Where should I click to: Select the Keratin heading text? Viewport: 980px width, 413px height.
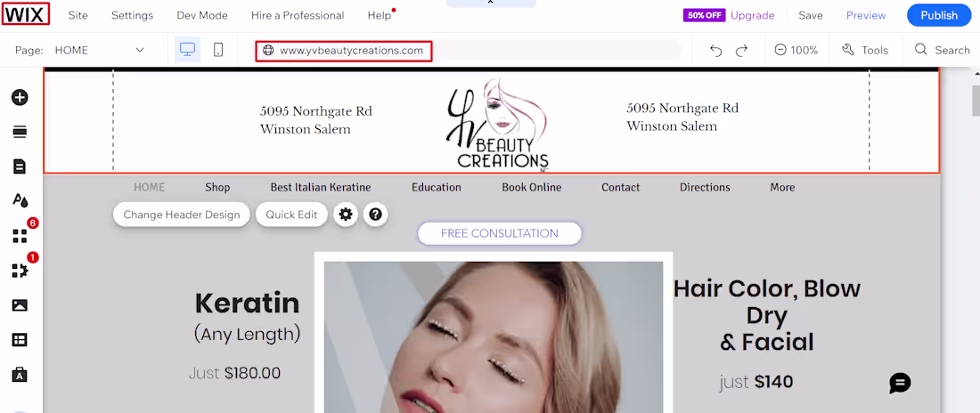(247, 304)
